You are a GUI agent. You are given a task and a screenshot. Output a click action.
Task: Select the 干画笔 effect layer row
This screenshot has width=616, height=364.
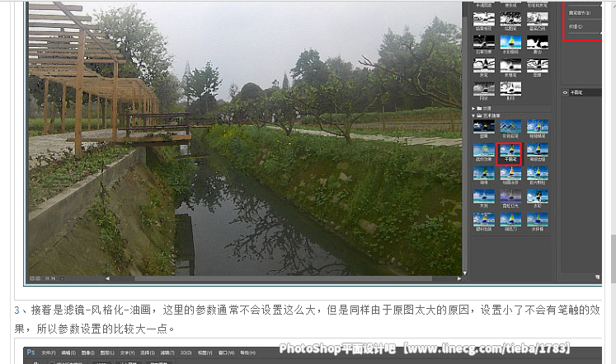581,92
